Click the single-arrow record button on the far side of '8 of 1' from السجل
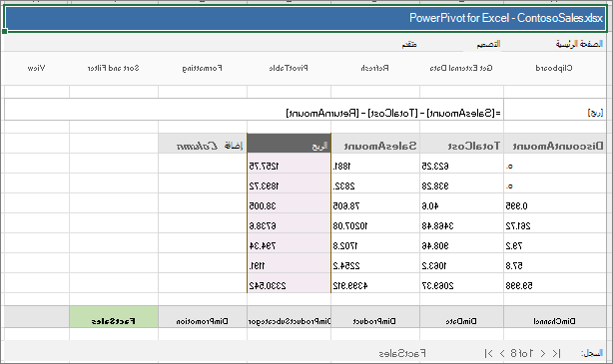Screen dimensions: 613x364 coord(502,353)
